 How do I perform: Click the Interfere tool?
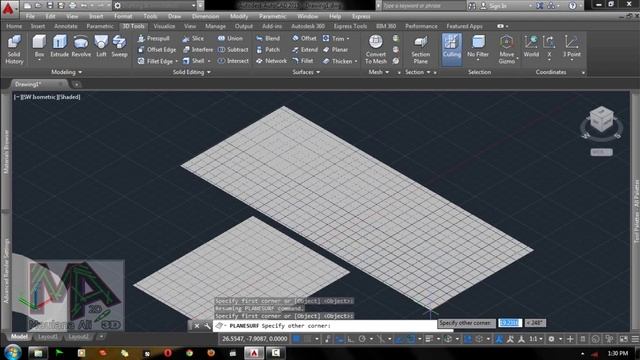(x=198, y=50)
